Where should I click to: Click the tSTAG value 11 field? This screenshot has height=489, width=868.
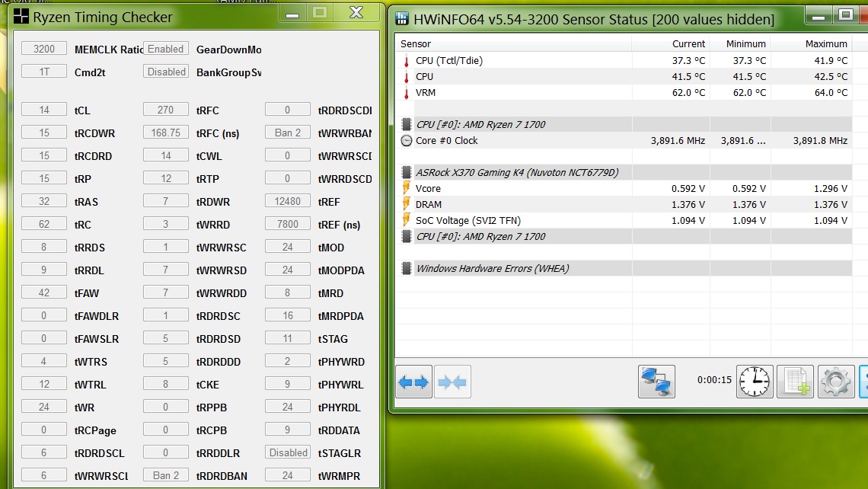(287, 338)
